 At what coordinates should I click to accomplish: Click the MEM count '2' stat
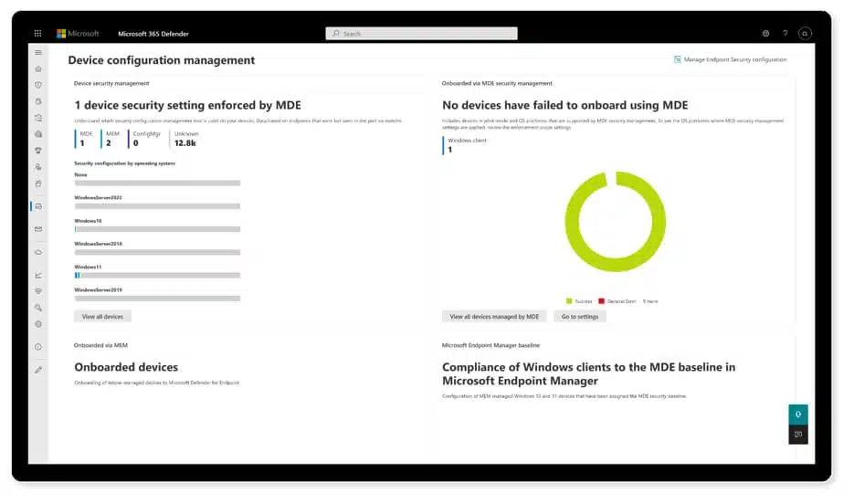coord(112,139)
